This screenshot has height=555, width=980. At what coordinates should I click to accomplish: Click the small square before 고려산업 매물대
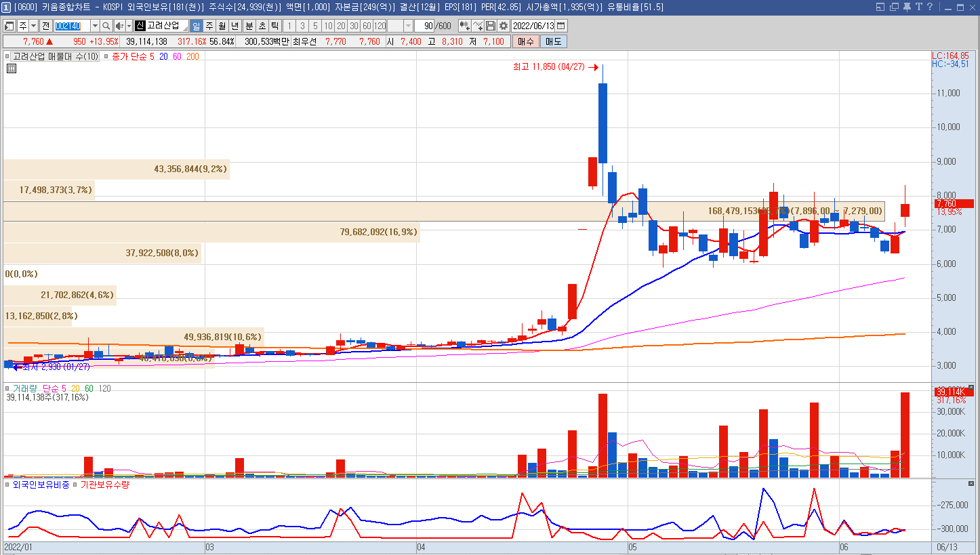point(7,56)
